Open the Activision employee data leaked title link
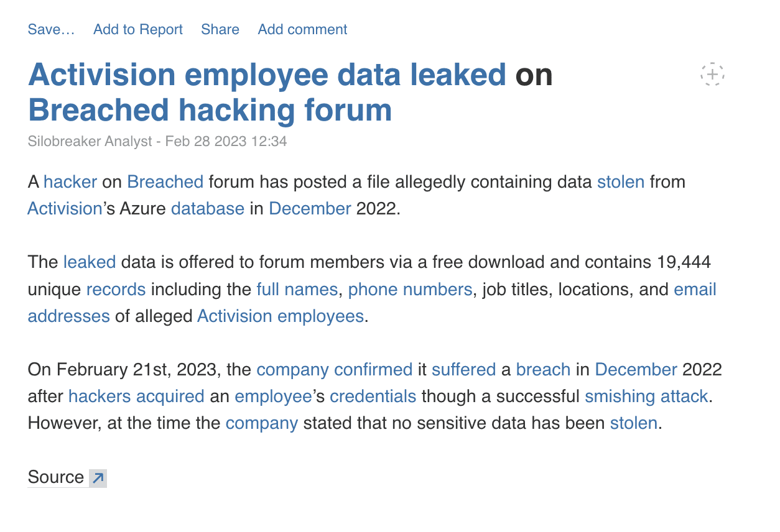 point(267,75)
